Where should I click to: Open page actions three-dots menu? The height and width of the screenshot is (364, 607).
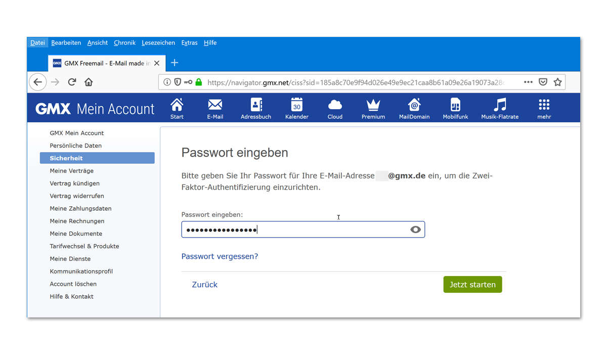(x=528, y=82)
